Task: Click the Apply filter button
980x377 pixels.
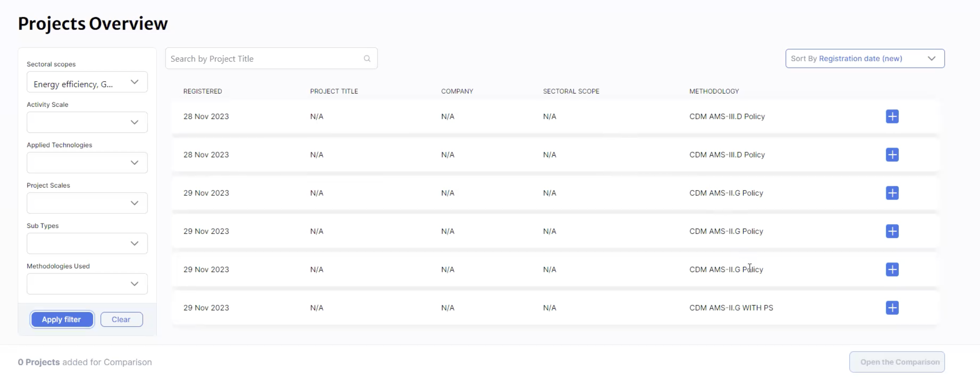Action: pos(62,320)
